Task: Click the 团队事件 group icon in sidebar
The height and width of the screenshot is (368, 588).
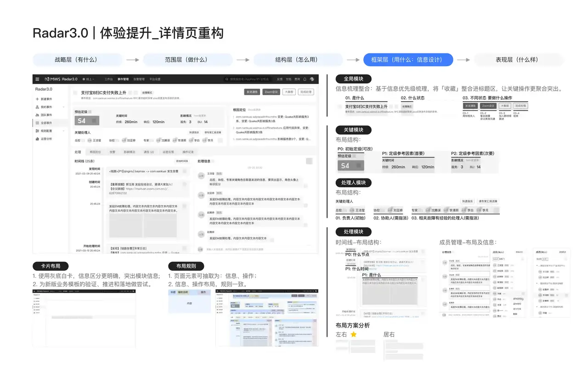Action: pyautogui.click(x=37, y=115)
